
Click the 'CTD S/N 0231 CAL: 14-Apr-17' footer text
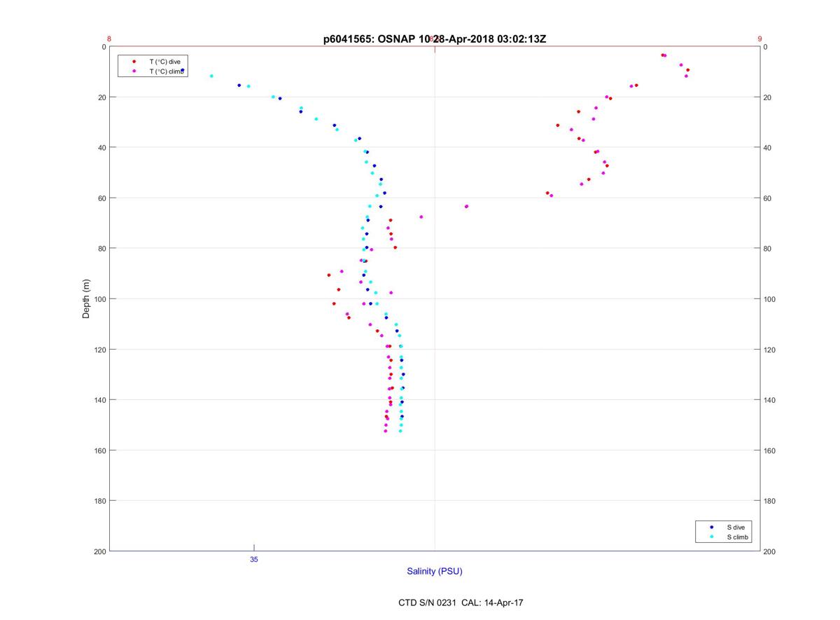pyautogui.click(x=460, y=602)
